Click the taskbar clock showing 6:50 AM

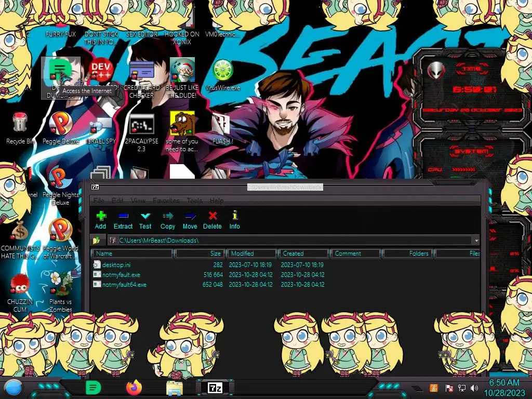tap(504, 388)
